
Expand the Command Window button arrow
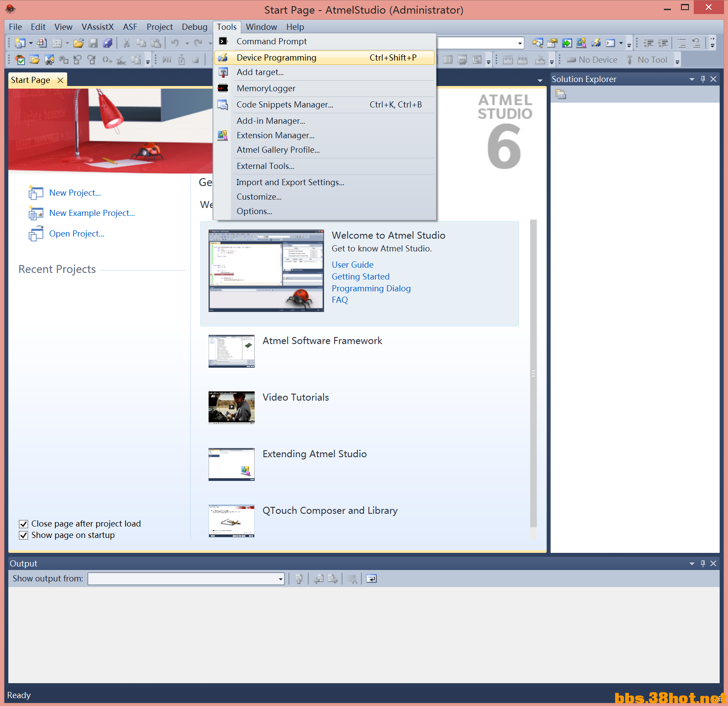[621, 43]
